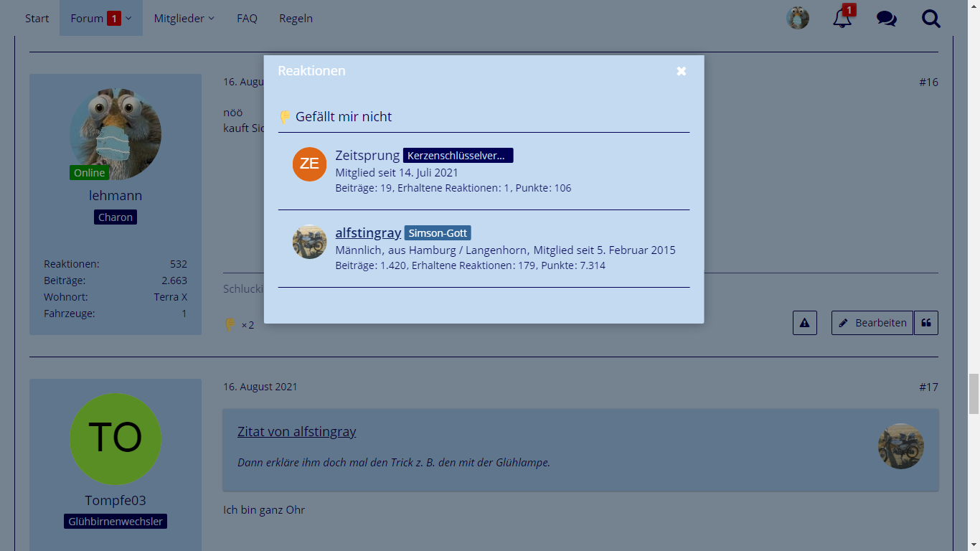Click lehmann's Reaktionen count 532
980x551 pixels.
click(x=179, y=264)
